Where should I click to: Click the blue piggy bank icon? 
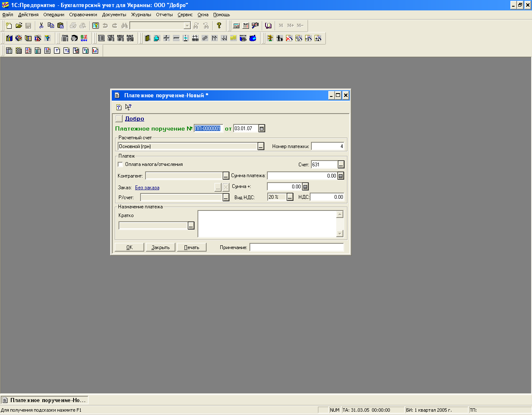253,38
